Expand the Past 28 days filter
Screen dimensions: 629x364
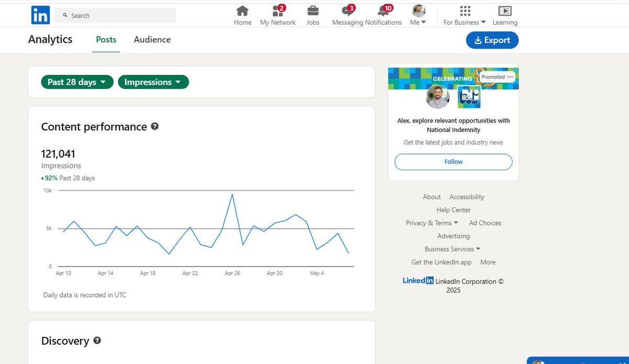coord(77,82)
